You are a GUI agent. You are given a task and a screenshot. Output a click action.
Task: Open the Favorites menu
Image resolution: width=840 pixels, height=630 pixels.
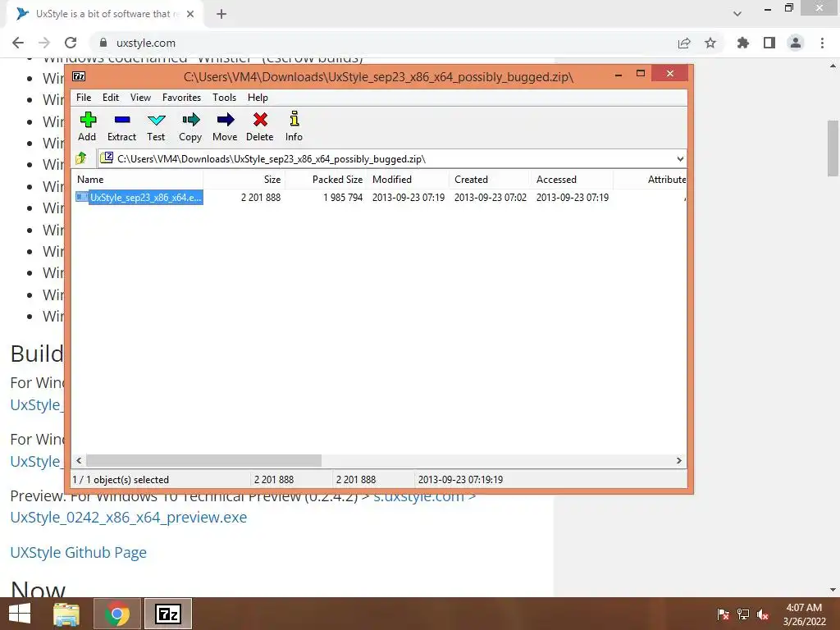coord(181,98)
